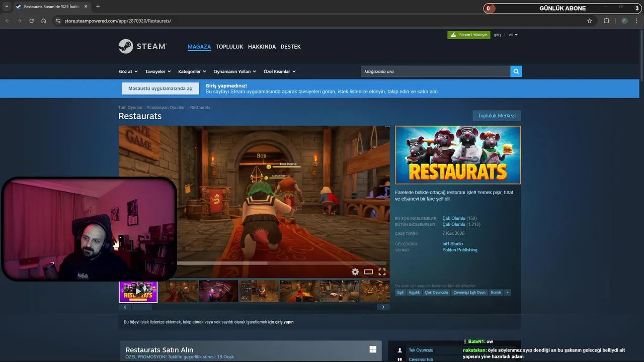This screenshot has width=644, height=362.
Task: Click the Tek Oyunculu feature link
Action: 421,350
